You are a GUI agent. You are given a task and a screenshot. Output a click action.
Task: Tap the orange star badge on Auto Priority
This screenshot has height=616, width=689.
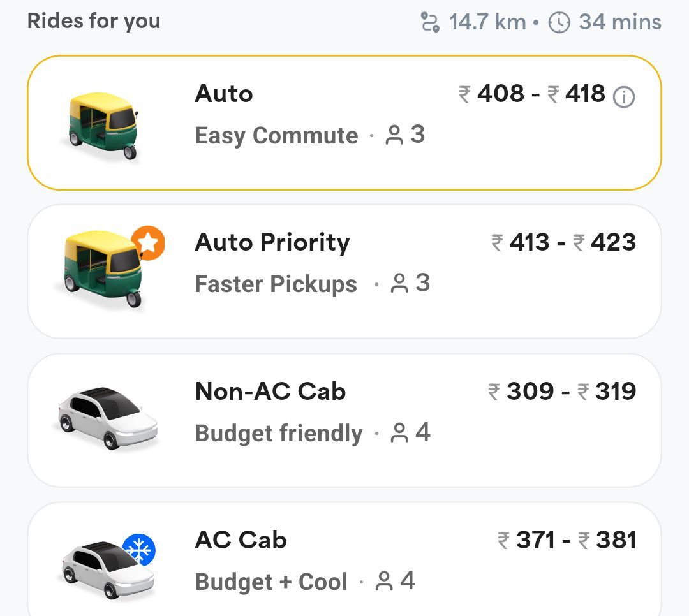(x=148, y=243)
